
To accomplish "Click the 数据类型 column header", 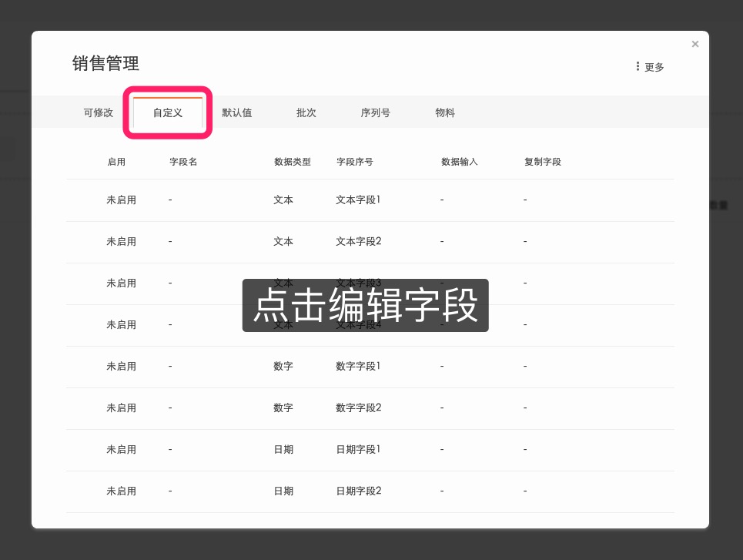I will [x=293, y=163].
